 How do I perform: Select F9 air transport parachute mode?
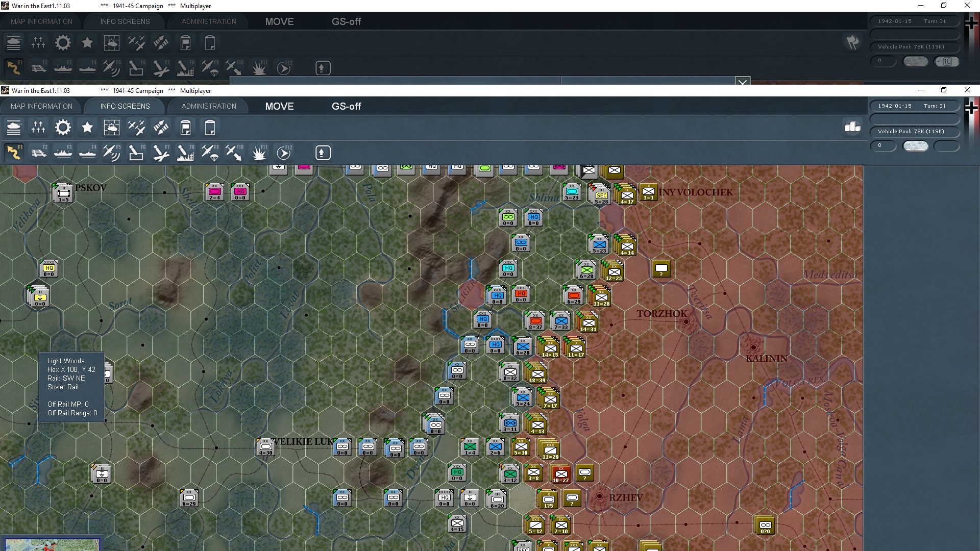(210, 153)
